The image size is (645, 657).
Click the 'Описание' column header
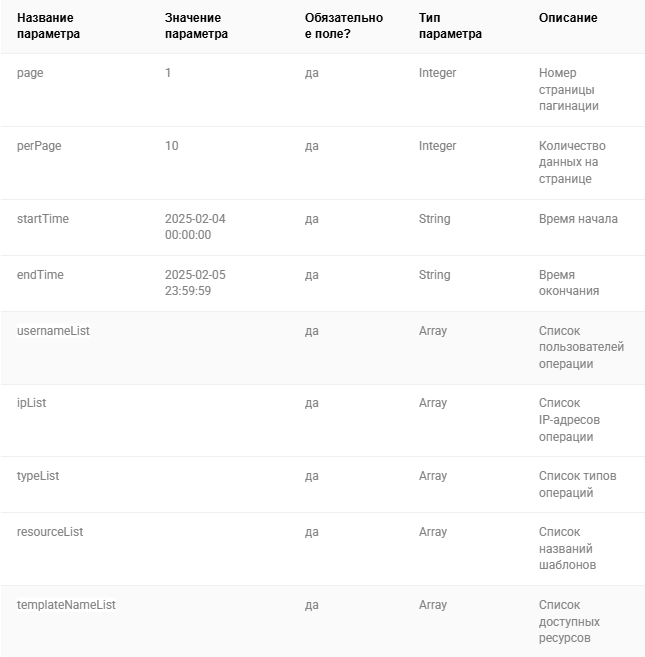568,18
